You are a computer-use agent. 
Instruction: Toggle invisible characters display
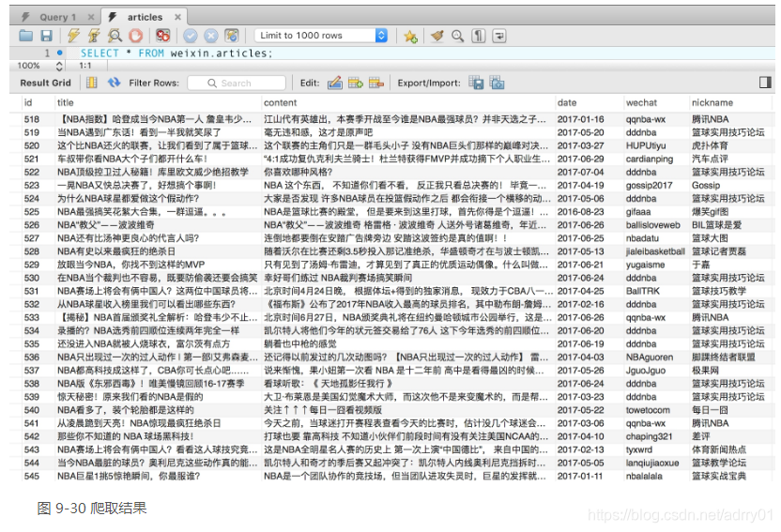click(478, 36)
